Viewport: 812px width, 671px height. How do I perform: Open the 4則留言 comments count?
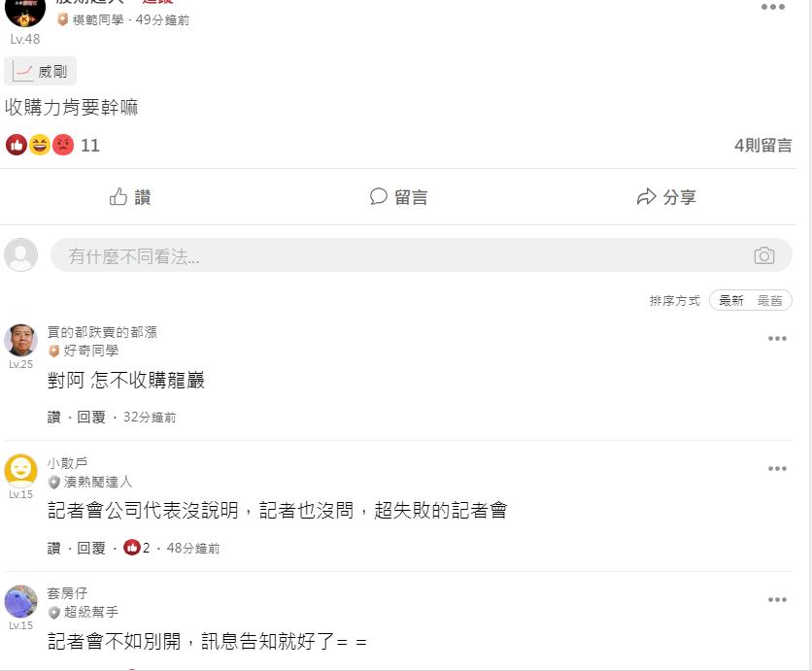762,145
